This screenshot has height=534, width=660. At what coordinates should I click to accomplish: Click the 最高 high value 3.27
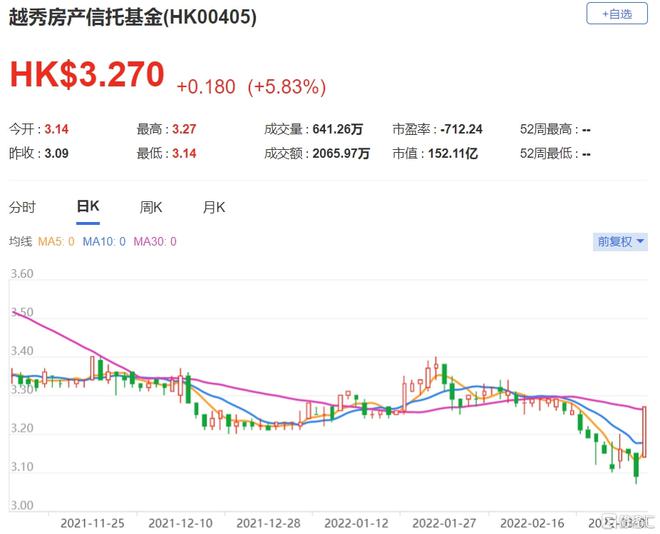point(184,129)
